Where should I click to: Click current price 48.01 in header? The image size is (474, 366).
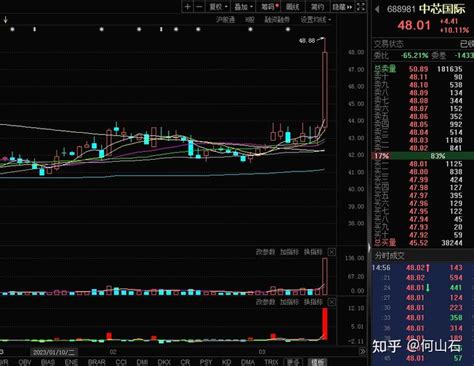(x=414, y=25)
